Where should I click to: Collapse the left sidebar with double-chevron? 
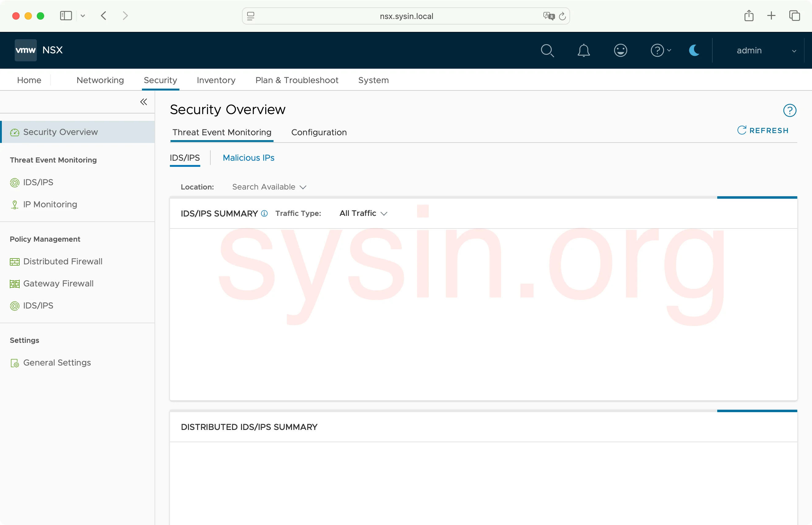144,102
